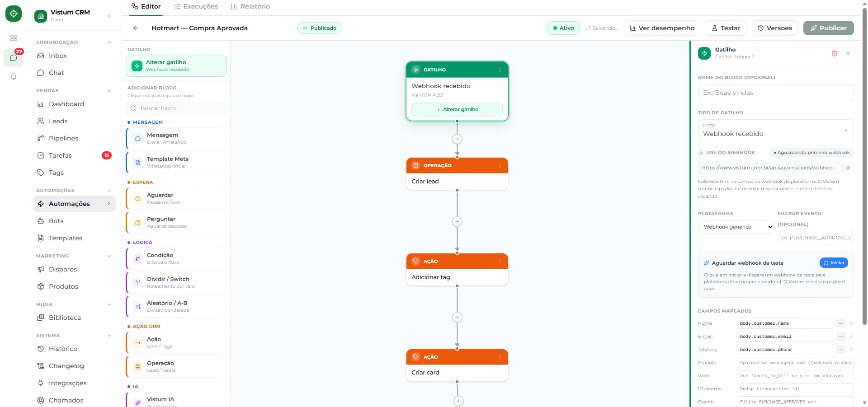Open Tarefas in the sidebar
The height and width of the screenshot is (407, 868).
[x=74, y=155]
